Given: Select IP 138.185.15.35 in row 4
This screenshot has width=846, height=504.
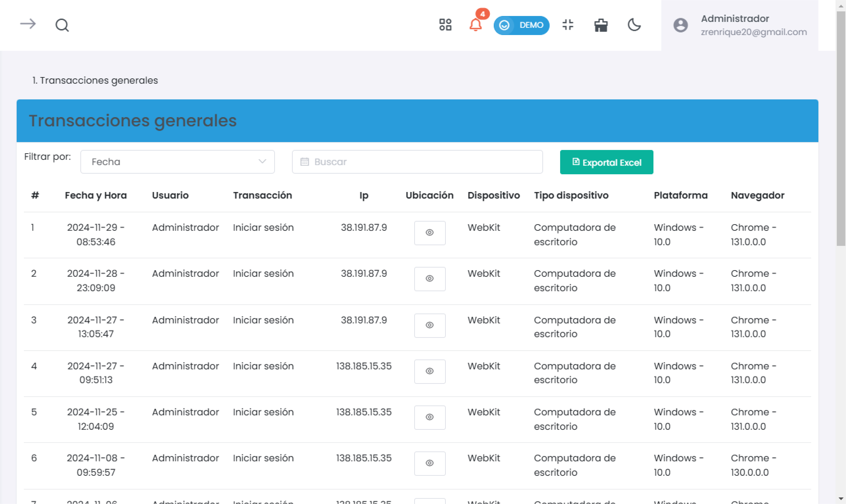Looking at the screenshot, I should coord(364,366).
